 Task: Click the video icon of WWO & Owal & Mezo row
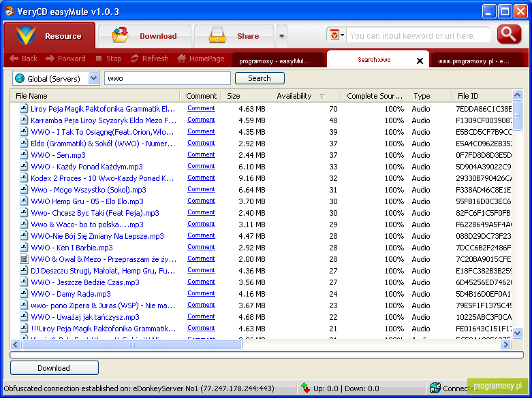coord(24,259)
